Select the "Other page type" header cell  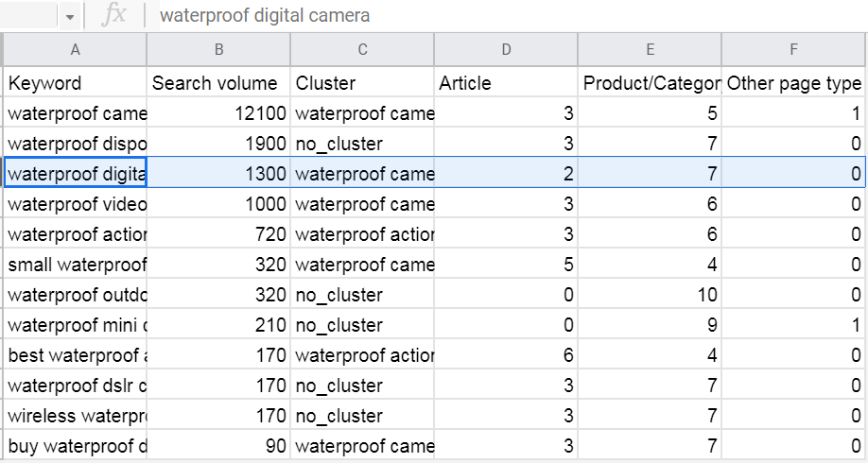point(794,83)
